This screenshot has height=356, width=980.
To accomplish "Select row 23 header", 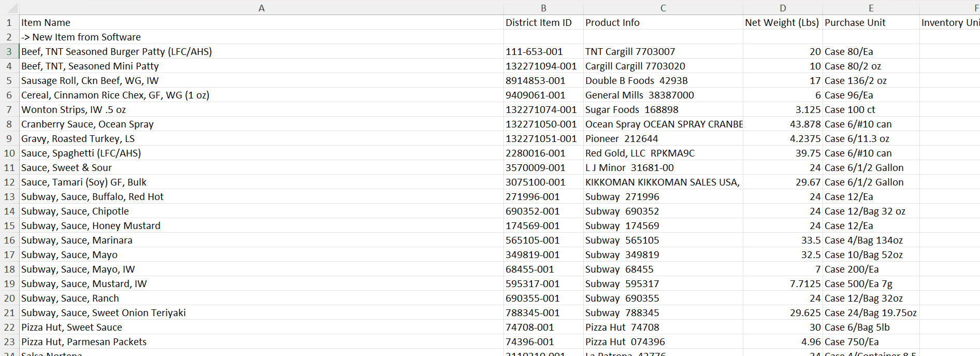I will tap(9, 341).
